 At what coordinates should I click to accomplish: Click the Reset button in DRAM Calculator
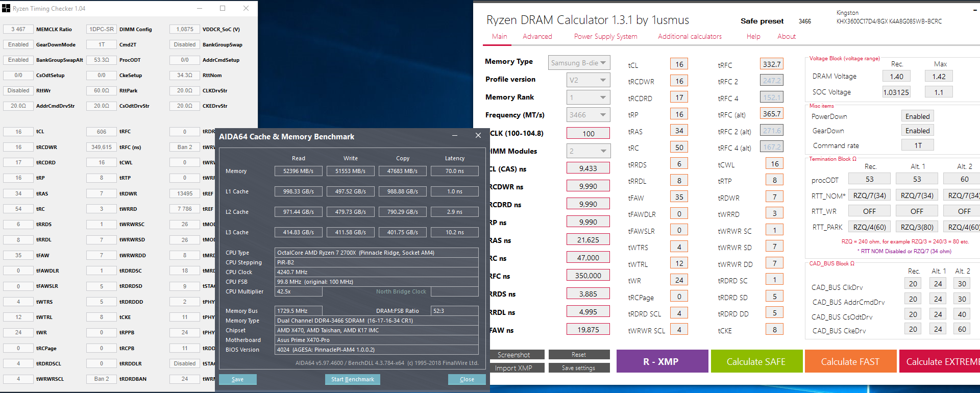click(579, 355)
